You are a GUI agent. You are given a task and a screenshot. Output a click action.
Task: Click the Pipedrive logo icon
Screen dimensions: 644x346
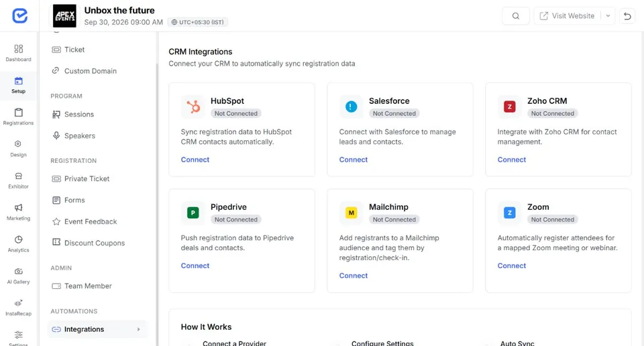click(x=193, y=213)
